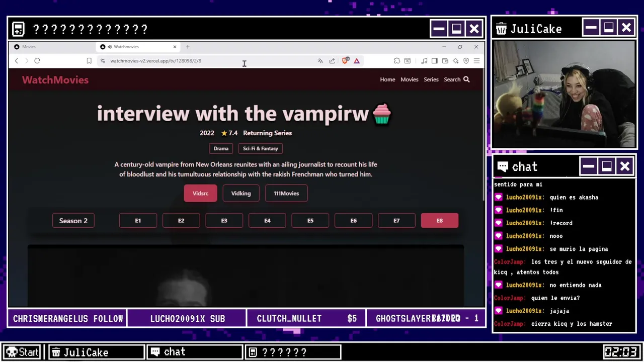Open Search in site header
Image resolution: width=644 pixels, height=362 pixels.
pos(456,79)
